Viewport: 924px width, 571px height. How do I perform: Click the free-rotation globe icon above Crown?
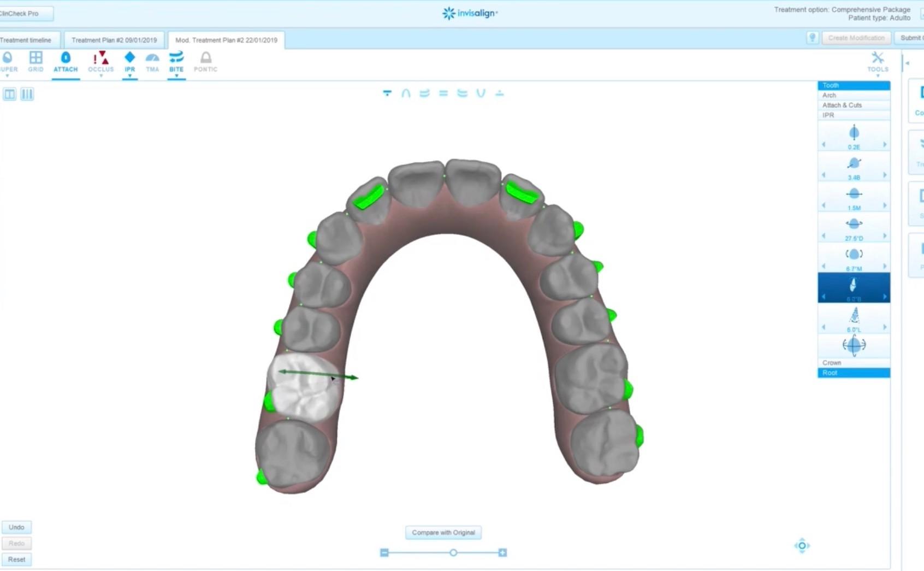854,346
